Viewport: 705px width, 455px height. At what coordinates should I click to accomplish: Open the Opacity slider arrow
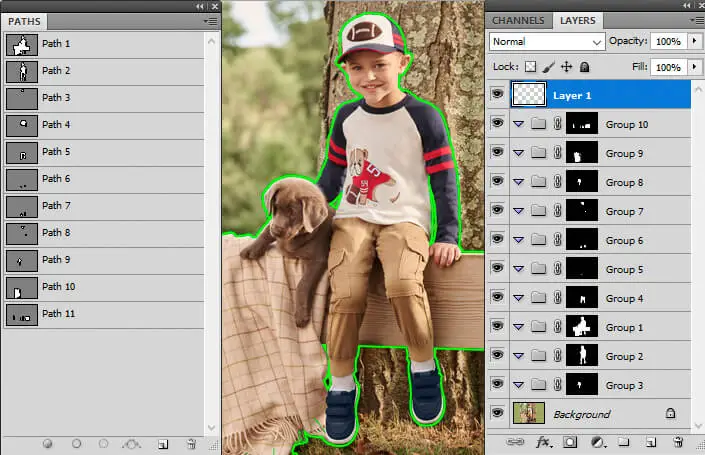tap(696, 42)
